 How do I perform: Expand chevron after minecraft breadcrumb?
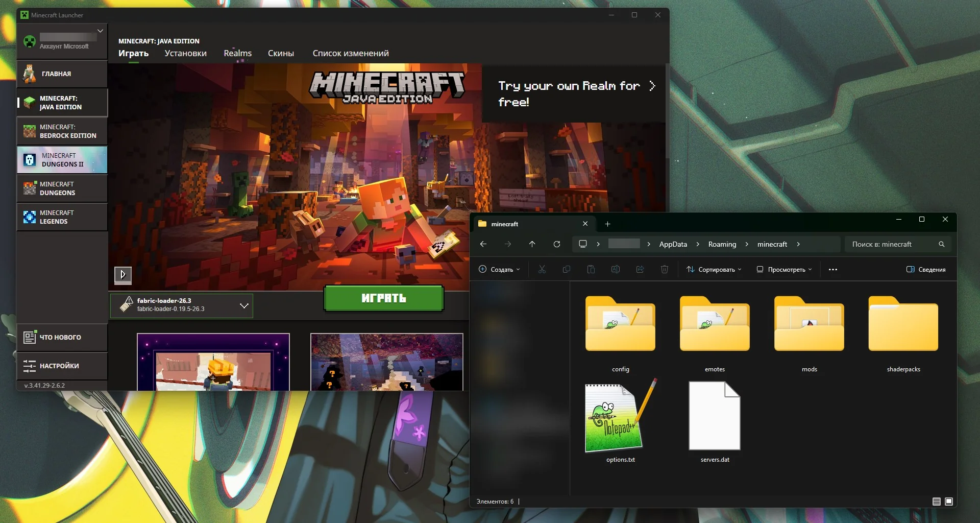coord(798,244)
